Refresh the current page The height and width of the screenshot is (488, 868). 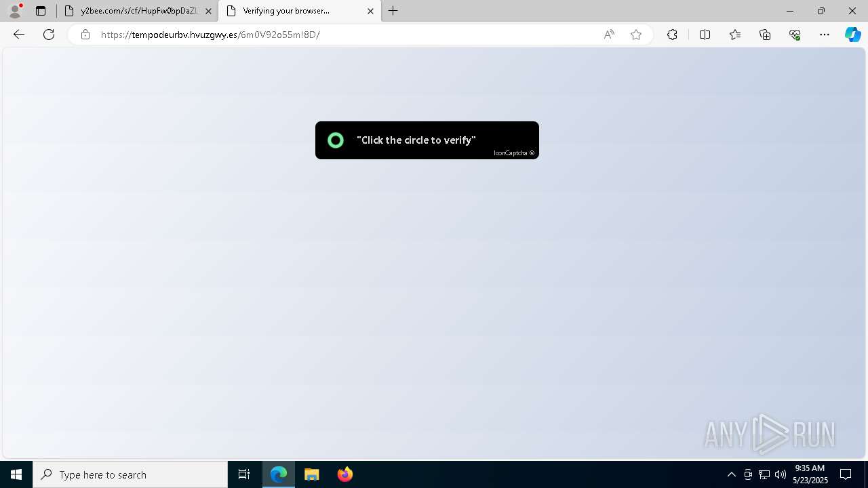49,35
